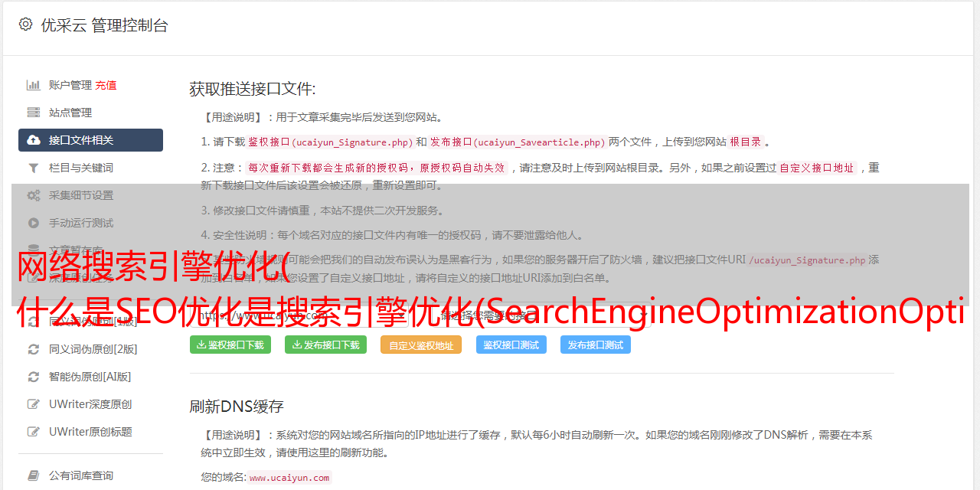This screenshot has width=980, height=490.
Task: Click the 鉴权接口(ucaiyun_Signature.php) code text
Action: (331, 142)
